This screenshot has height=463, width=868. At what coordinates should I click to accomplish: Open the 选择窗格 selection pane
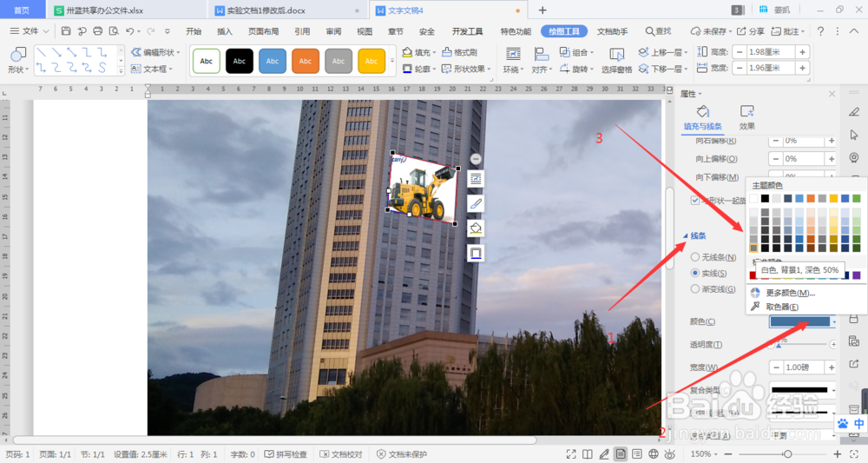(x=616, y=60)
